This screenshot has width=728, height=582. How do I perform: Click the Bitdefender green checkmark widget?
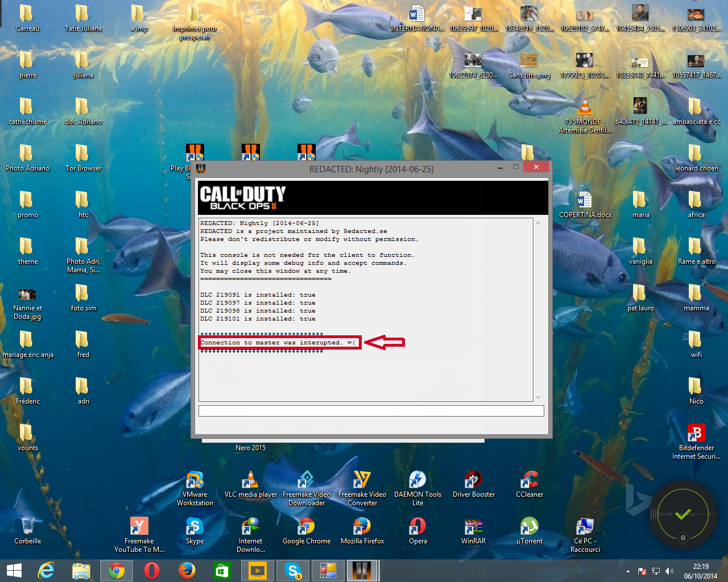point(683,514)
